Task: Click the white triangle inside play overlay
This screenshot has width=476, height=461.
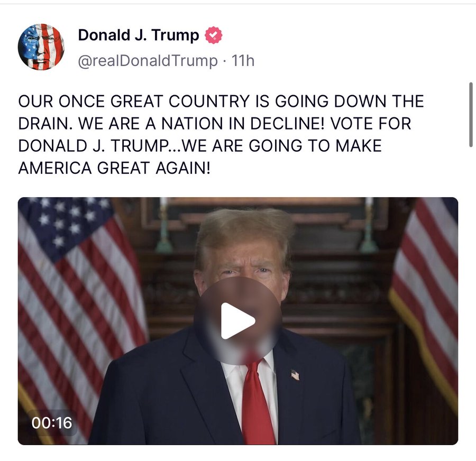Action: pyautogui.click(x=237, y=321)
